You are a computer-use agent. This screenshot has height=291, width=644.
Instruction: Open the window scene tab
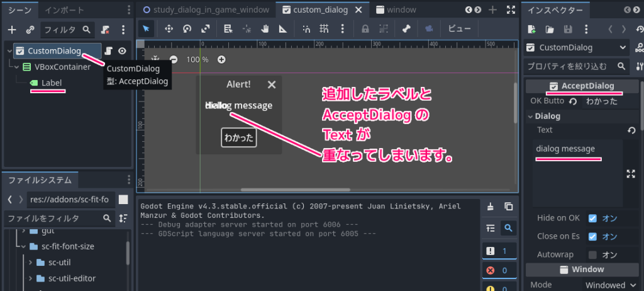[396, 9]
